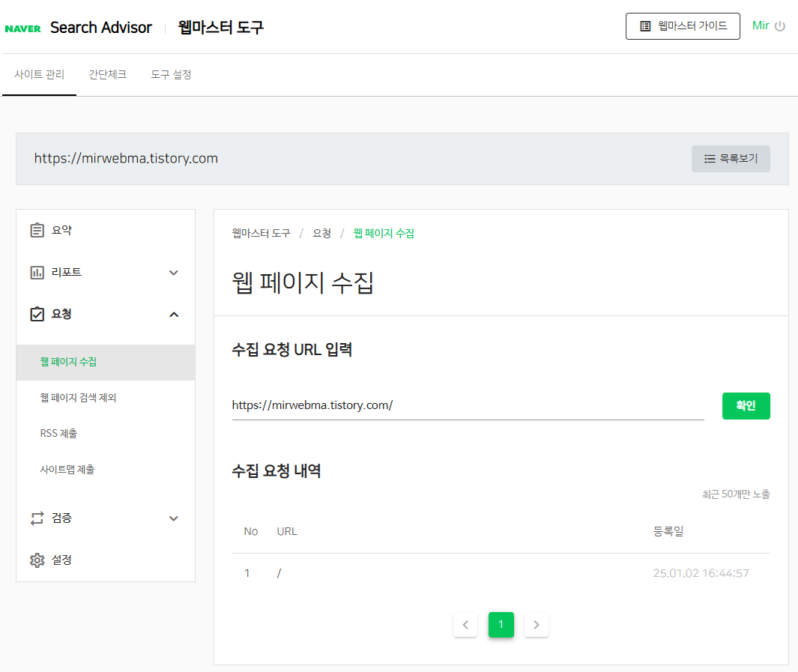Go to next page arrow
Image resolution: width=798 pixels, height=672 pixels.
[x=536, y=625]
